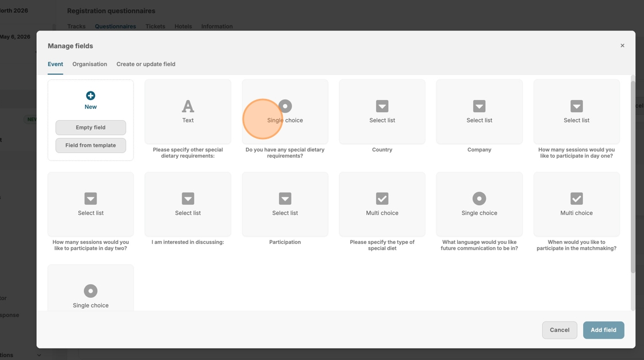
Task: Open Questionnaires tab in background page
Action: coord(116,26)
